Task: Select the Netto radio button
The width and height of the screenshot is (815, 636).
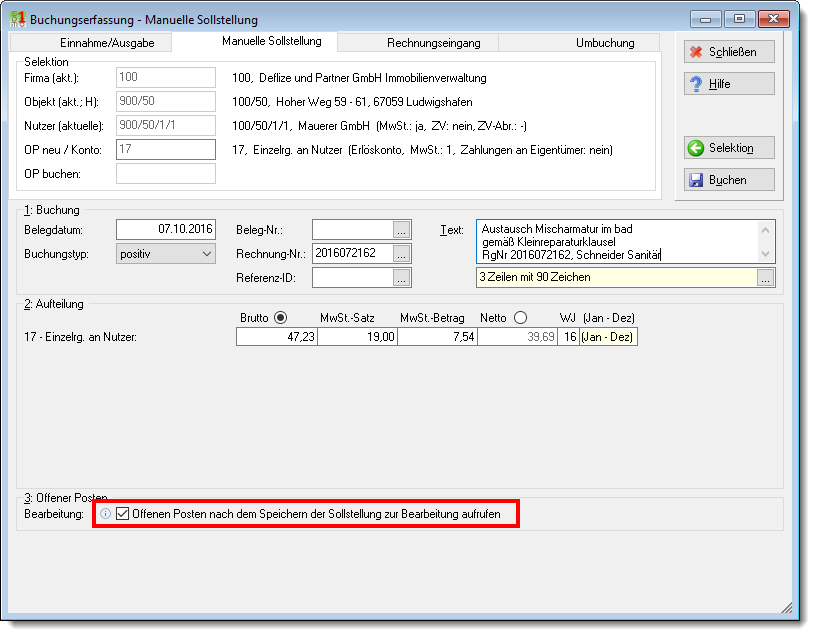Action: tap(520, 317)
